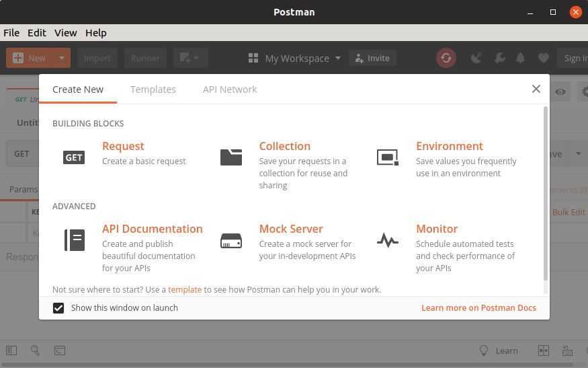This screenshot has width=588, height=368.
Task: Open settings wrench icon
Action: click(x=499, y=59)
